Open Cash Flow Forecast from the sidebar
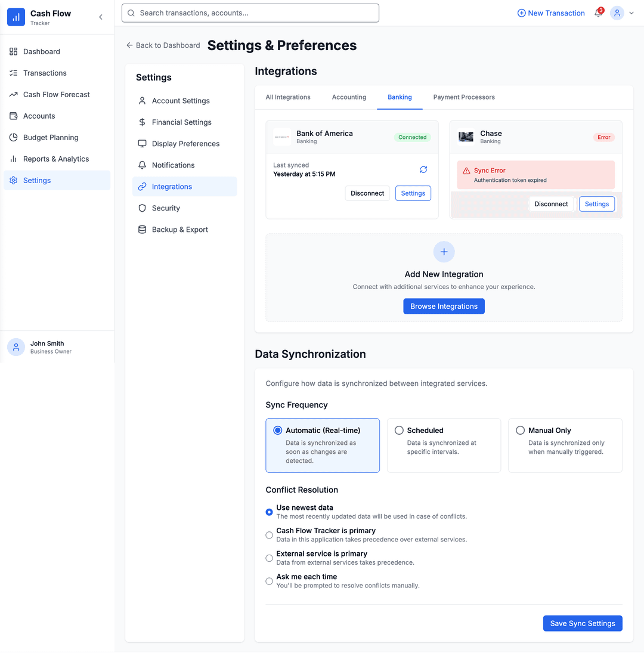 point(56,94)
